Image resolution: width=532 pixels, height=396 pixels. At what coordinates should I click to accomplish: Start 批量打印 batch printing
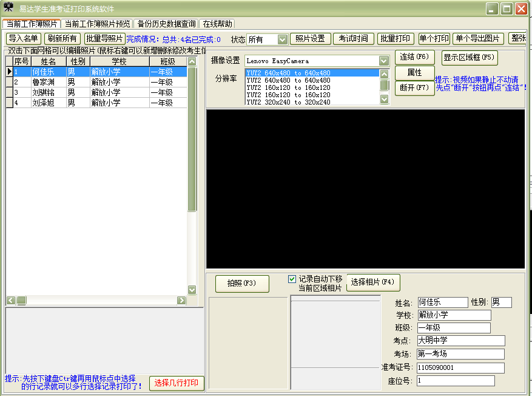(x=396, y=39)
